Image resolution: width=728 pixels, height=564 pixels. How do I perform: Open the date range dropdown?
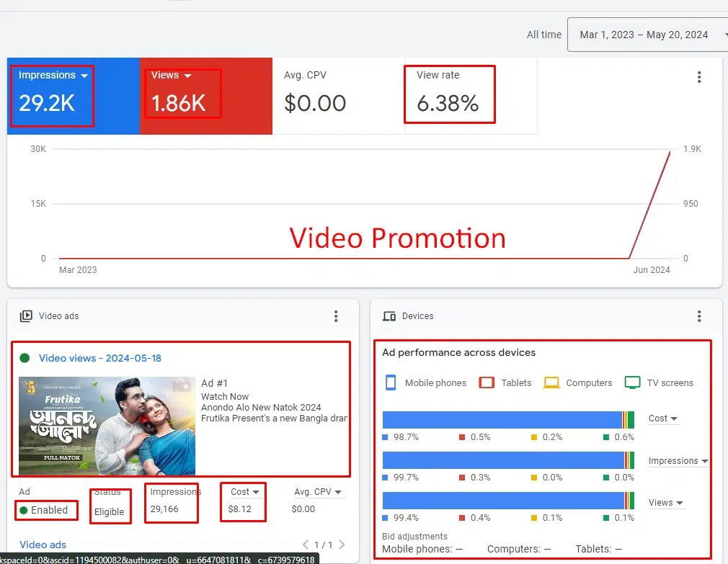pos(647,35)
